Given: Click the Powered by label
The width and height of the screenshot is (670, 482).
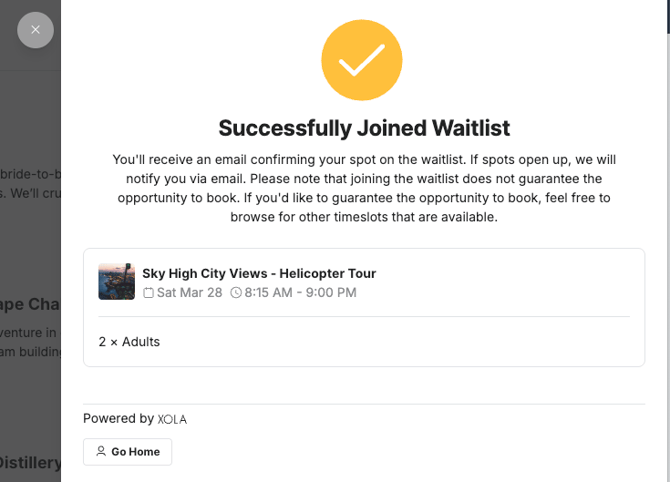Looking at the screenshot, I should [x=118, y=419].
